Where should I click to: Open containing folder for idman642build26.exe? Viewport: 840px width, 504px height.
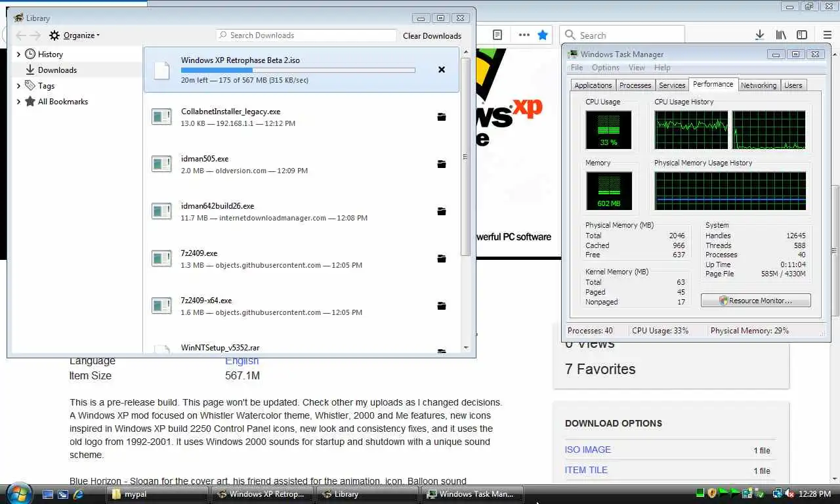coord(442,211)
